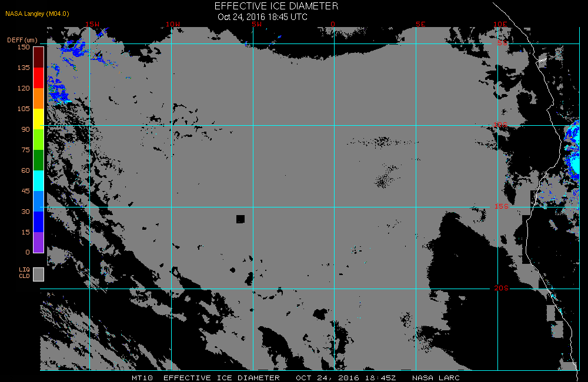Click the 135 colorbar value

pyautogui.click(x=24, y=68)
